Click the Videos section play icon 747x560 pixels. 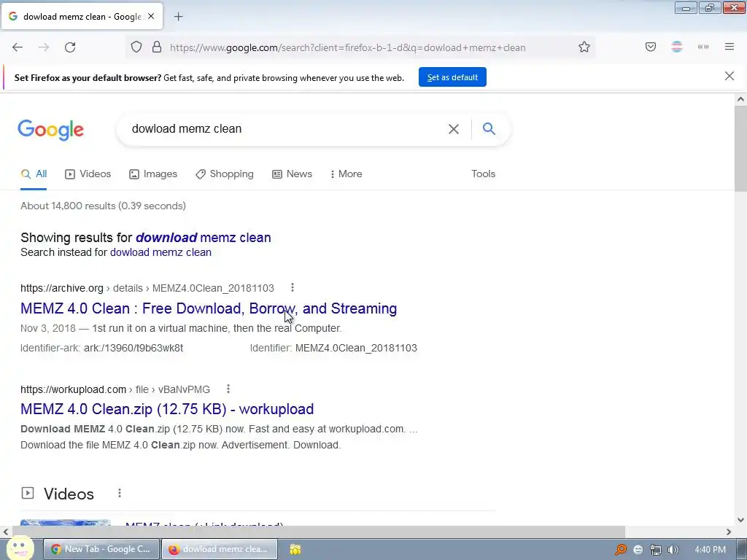(28, 494)
